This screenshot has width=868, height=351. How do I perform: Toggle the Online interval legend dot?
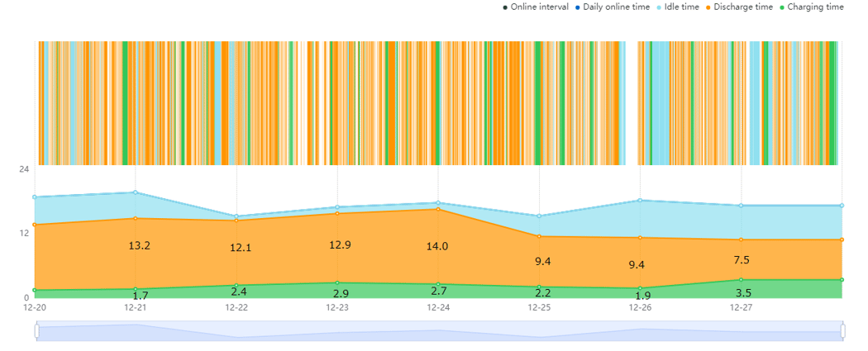click(505, 7)
